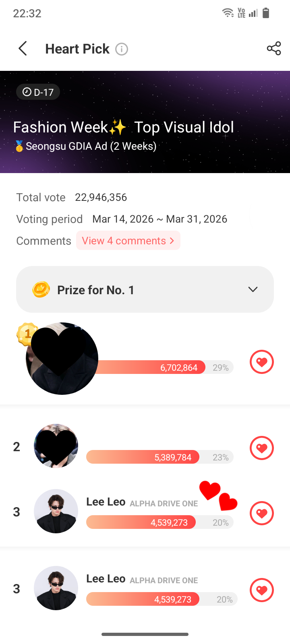Image resolution: width=290 pixels, height=644 pixels.
Task: Open the last Lee Leo profile photo
Action: pos(56,588)
